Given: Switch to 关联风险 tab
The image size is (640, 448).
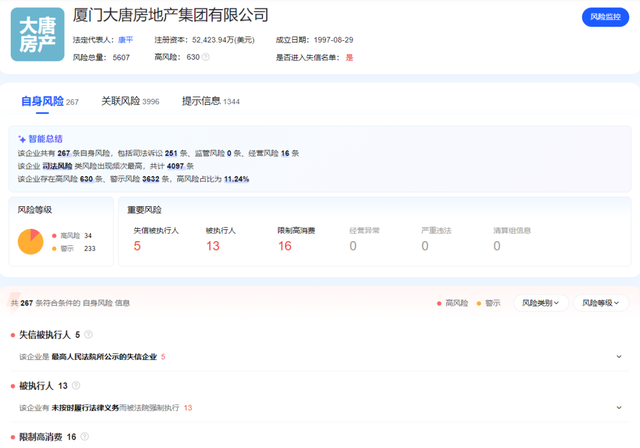Looking at the screenshot, I should [130, 101].
